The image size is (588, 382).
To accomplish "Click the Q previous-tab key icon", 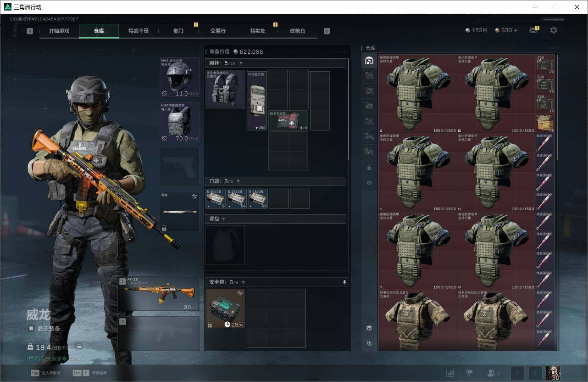I will (x=30, y=31).
